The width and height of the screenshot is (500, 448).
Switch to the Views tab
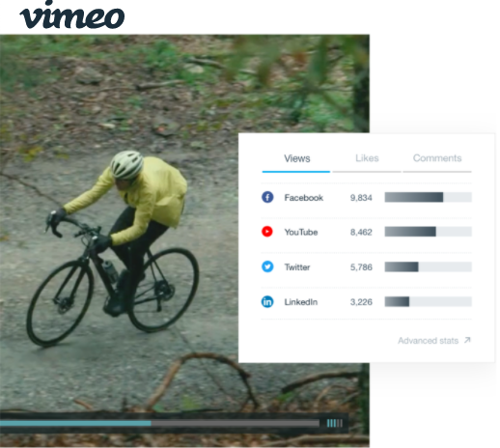tap(296, 158)
